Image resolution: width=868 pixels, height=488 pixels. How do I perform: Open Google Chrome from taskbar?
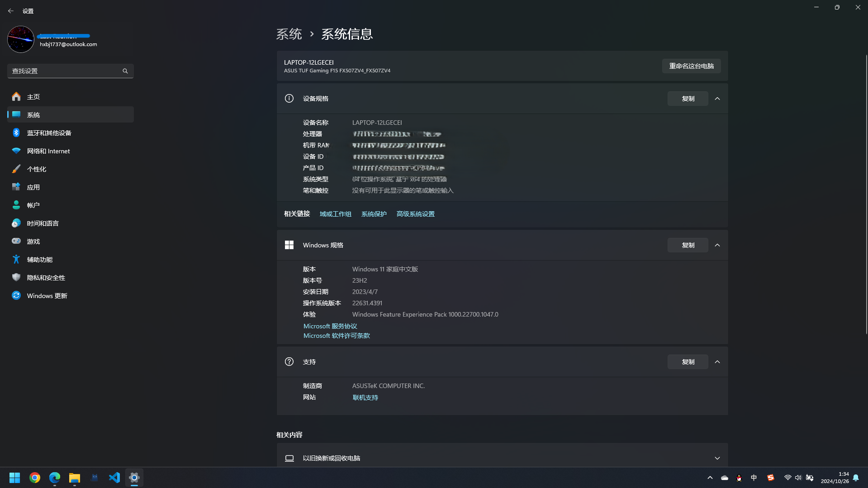pos(35,478)
